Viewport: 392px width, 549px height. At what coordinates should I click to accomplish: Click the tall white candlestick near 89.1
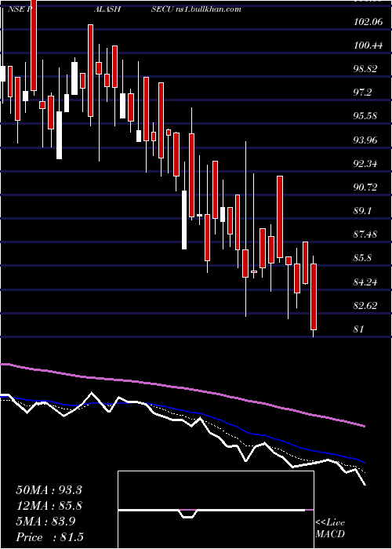(x=184, y=220)
